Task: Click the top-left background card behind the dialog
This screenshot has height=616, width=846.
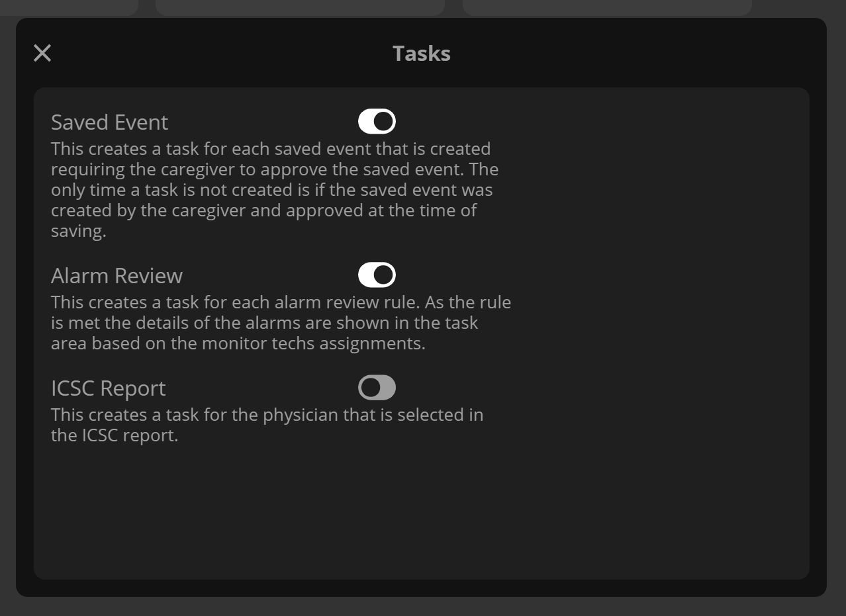Action: [x=69, y=7]
